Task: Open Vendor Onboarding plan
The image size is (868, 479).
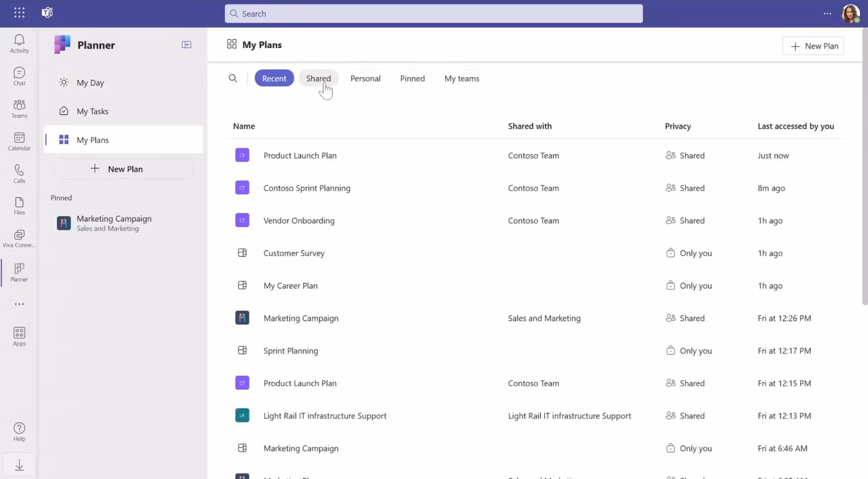Action: tap(299, 220)
